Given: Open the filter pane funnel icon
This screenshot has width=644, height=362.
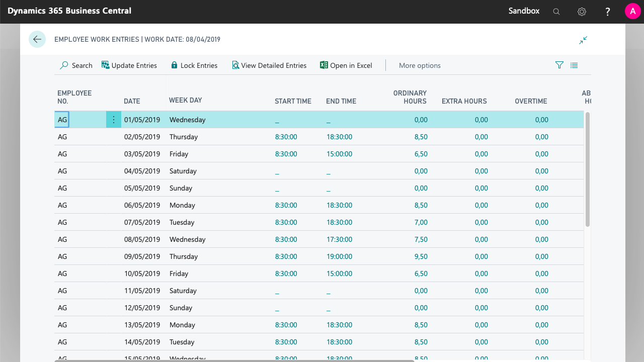Looking at the screenshot, I should coord(559,65).
